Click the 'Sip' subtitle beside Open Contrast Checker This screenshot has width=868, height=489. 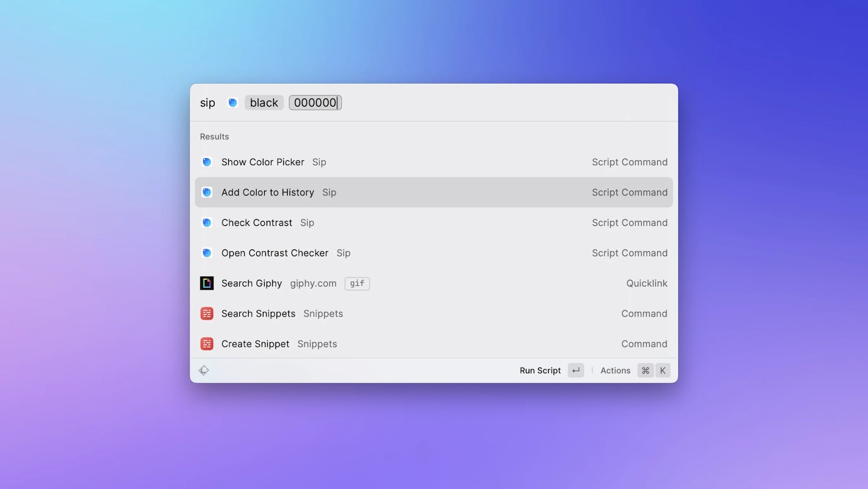pyautogui.click(x=343, y=253)
